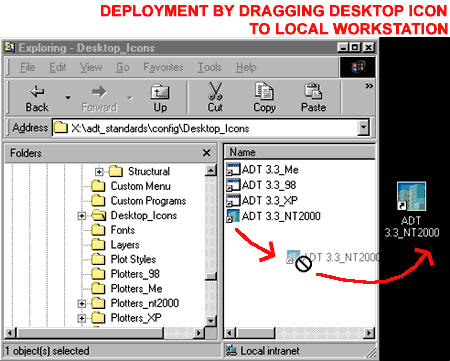Open the Favorites menu
Viewport: 450px width, 361px height.
click(x=163, y=67)
